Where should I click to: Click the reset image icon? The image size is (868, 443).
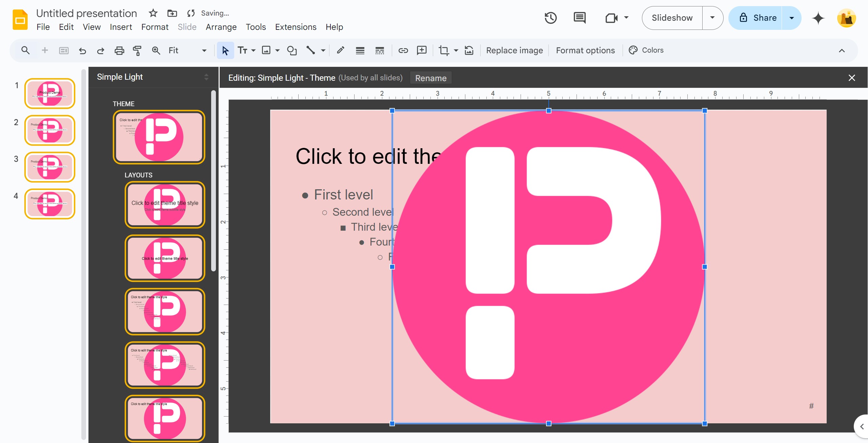pos(469,51)
